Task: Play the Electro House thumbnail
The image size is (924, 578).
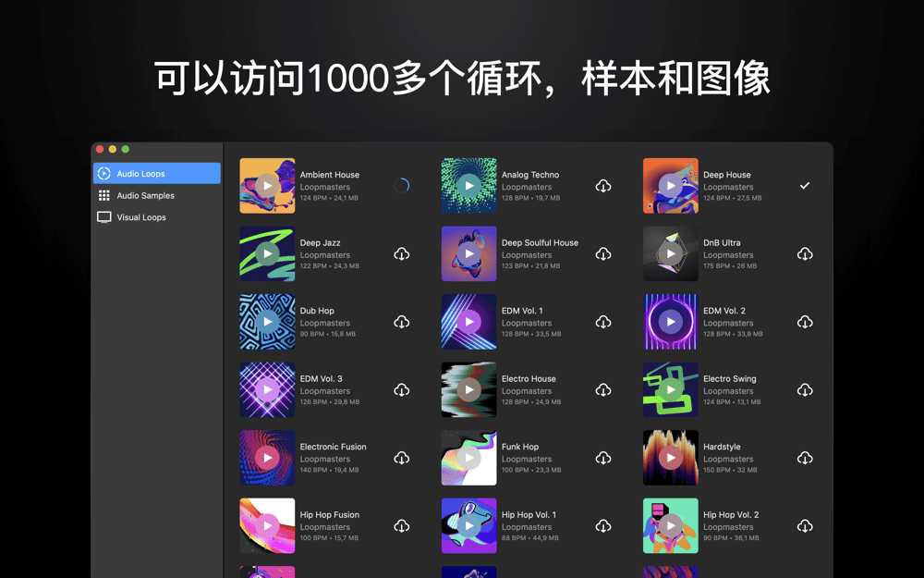Action: 469,390
